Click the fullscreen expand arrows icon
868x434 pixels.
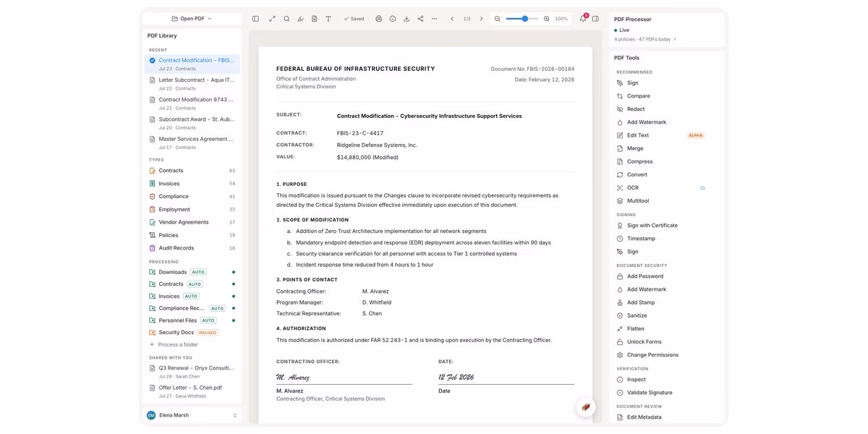(272, 19)
